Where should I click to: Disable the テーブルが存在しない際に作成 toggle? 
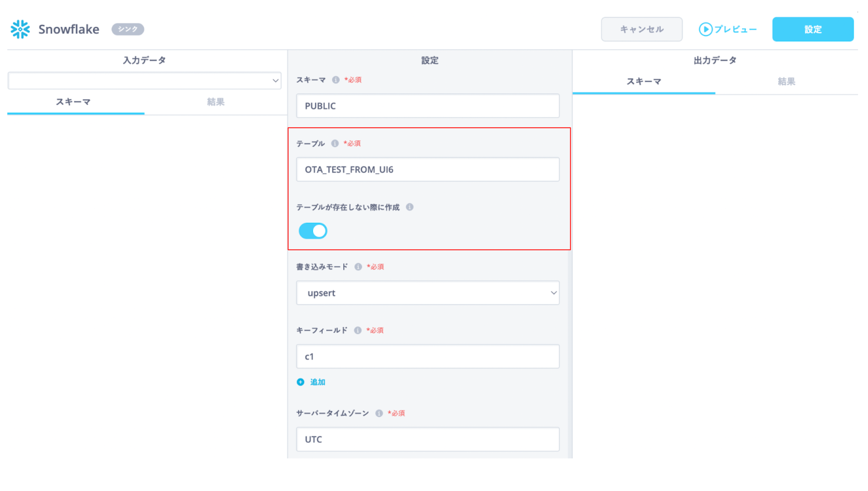313,231
